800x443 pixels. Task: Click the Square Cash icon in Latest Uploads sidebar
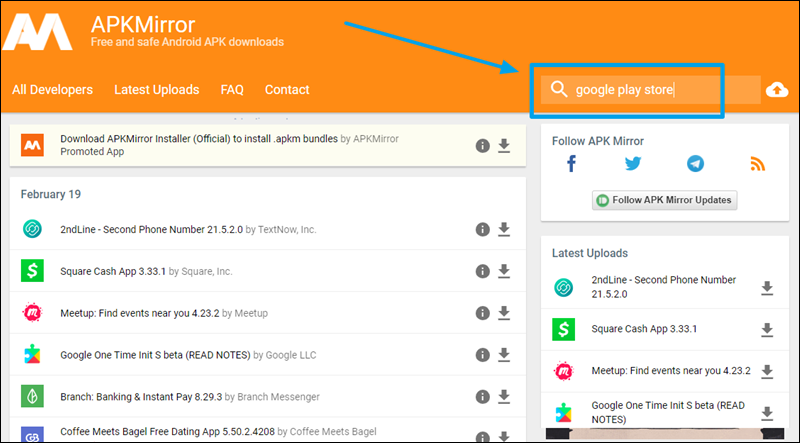[x=563, y=329]
